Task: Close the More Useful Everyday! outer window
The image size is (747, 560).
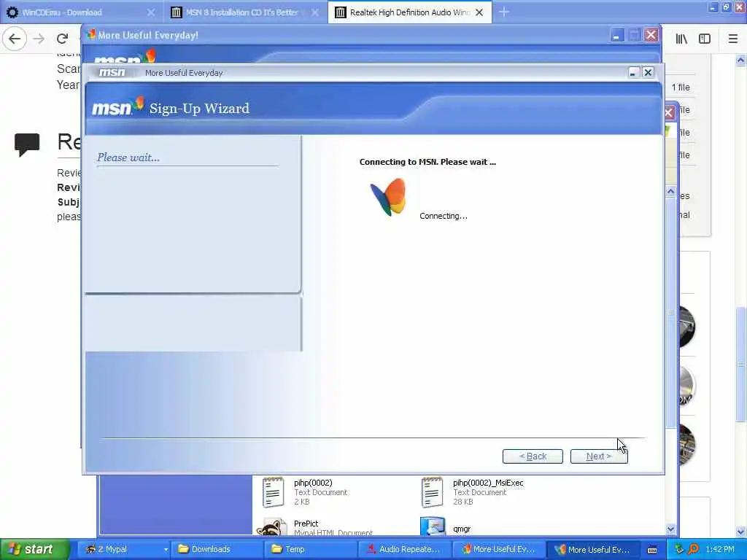Action: [651, 35]
